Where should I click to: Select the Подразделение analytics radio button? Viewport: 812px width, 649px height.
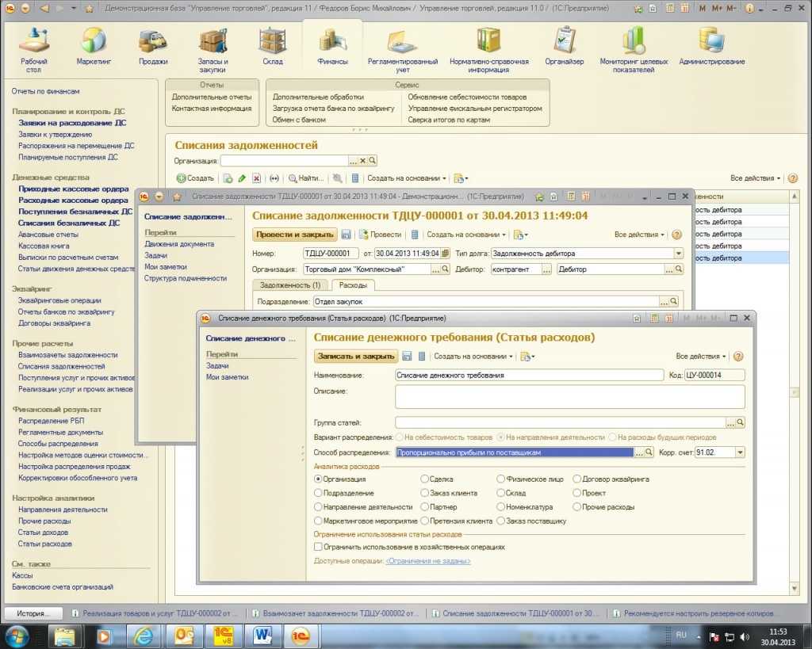click(319, 493)
